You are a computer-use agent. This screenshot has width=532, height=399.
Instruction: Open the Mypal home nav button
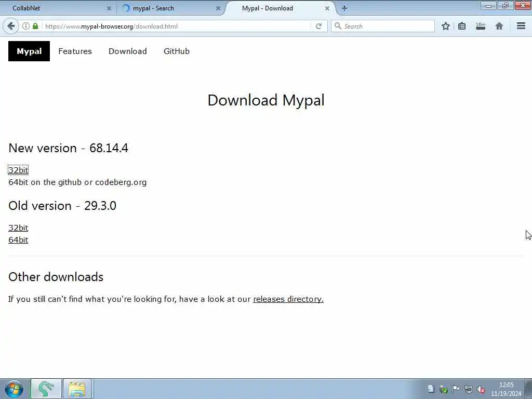[29, 51]
